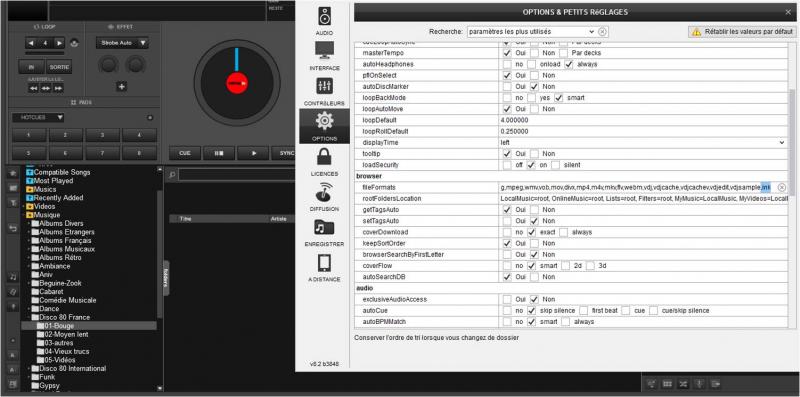
Task: Open the Recherche filter dropdown
Action: (591, 32)
